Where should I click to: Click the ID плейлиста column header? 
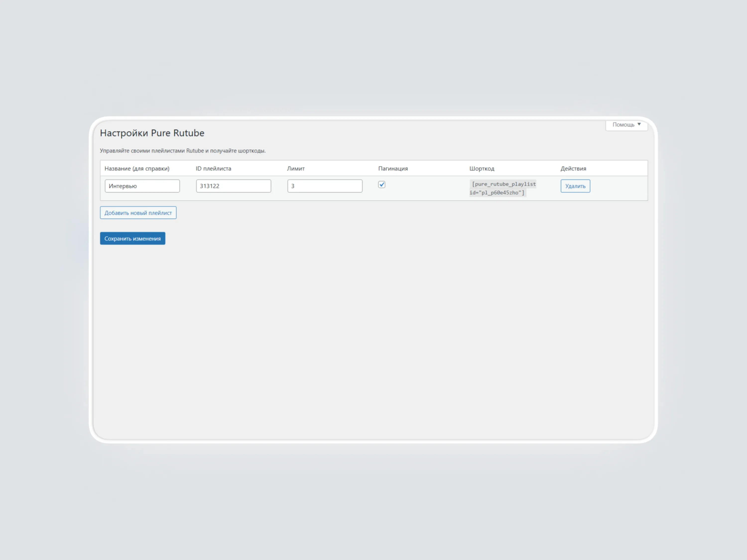pyautogui.click(x=213, y=168)
